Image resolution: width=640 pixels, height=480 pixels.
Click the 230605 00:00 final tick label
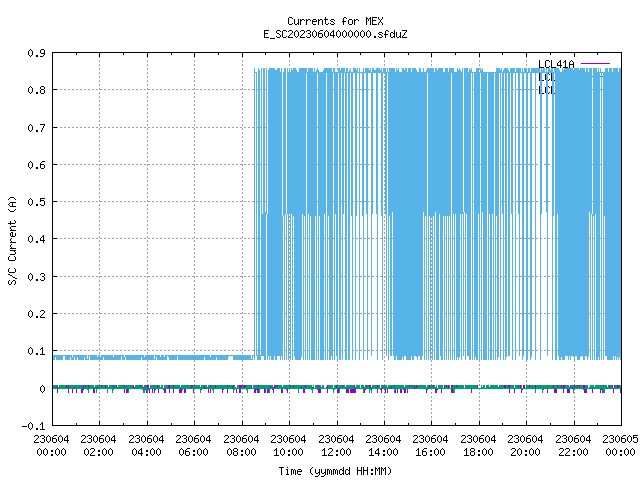620,446
